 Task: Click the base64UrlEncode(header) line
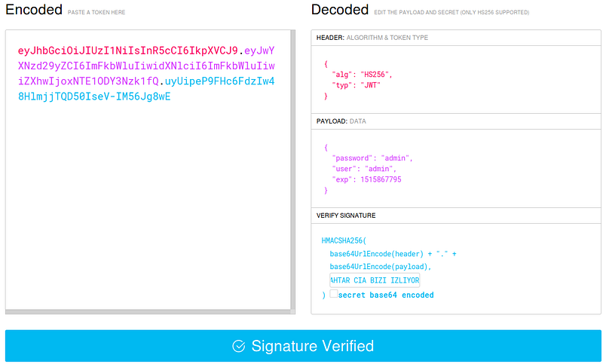[393, 254]
